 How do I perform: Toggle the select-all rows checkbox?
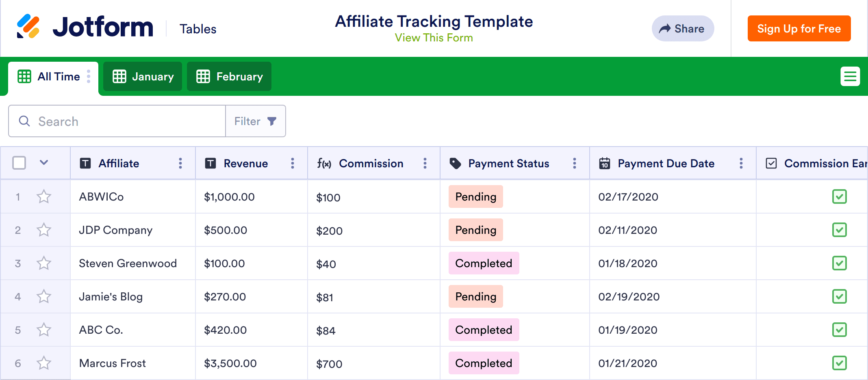tap(19, 163)
